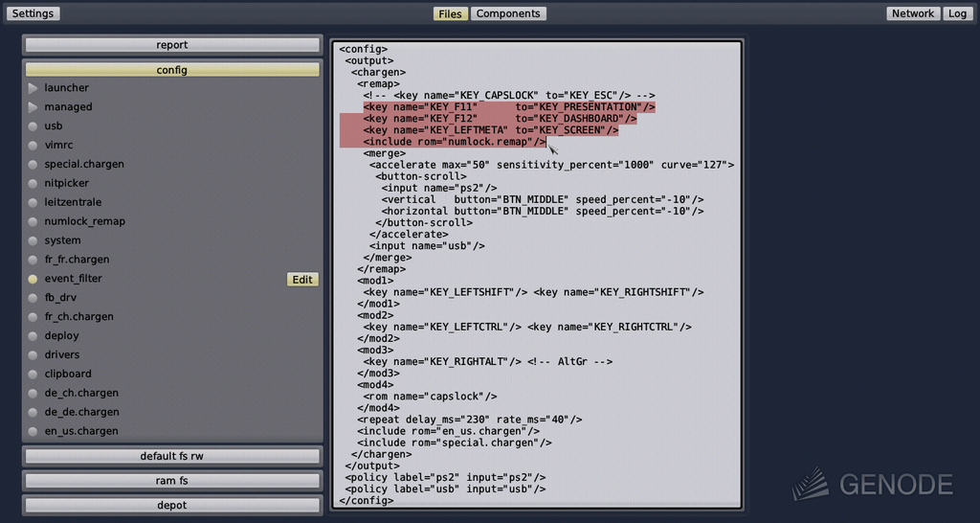
Task: Select fr_fr.chargen file radio dot
Action: coord(33,260)
